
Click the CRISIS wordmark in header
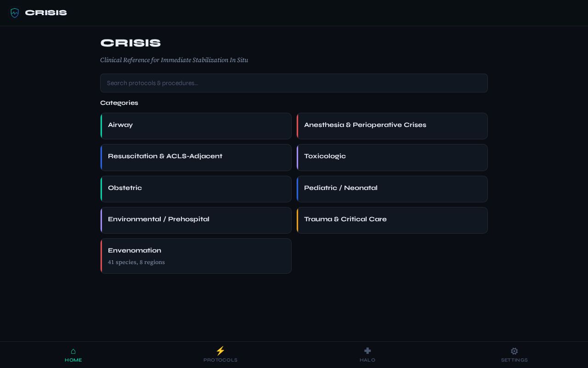tap(46, 13)
